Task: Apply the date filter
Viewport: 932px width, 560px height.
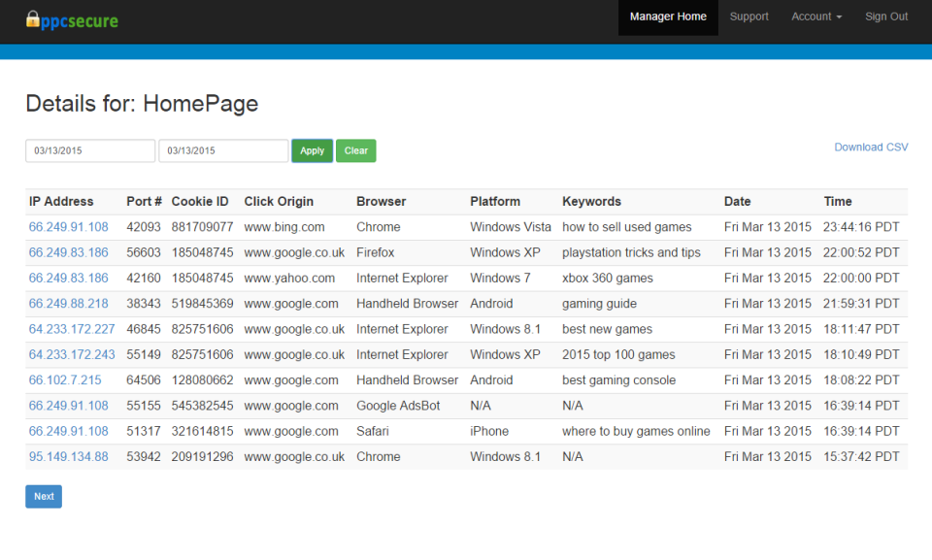Action: [x=312, y=150]
